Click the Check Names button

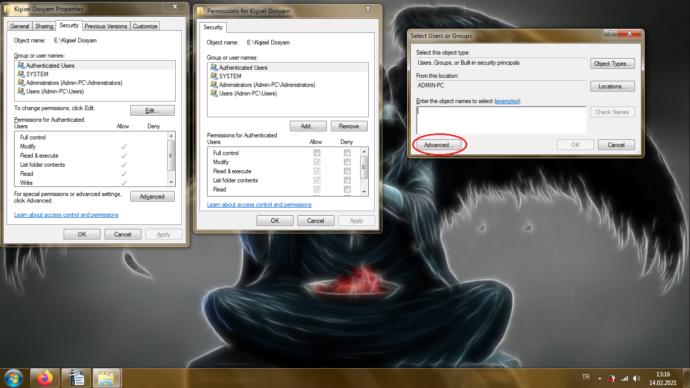[612, 112]
